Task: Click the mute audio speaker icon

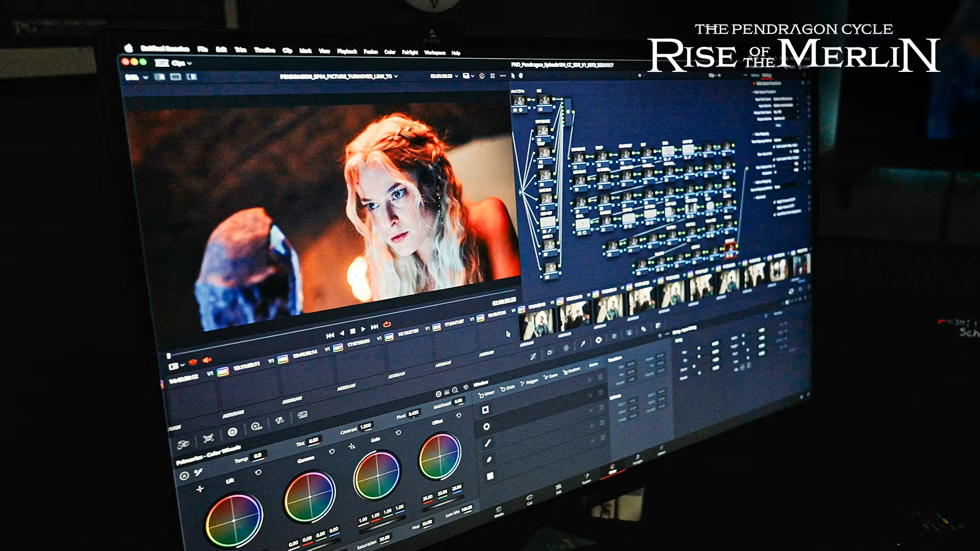Action: (x=207, y=360)
